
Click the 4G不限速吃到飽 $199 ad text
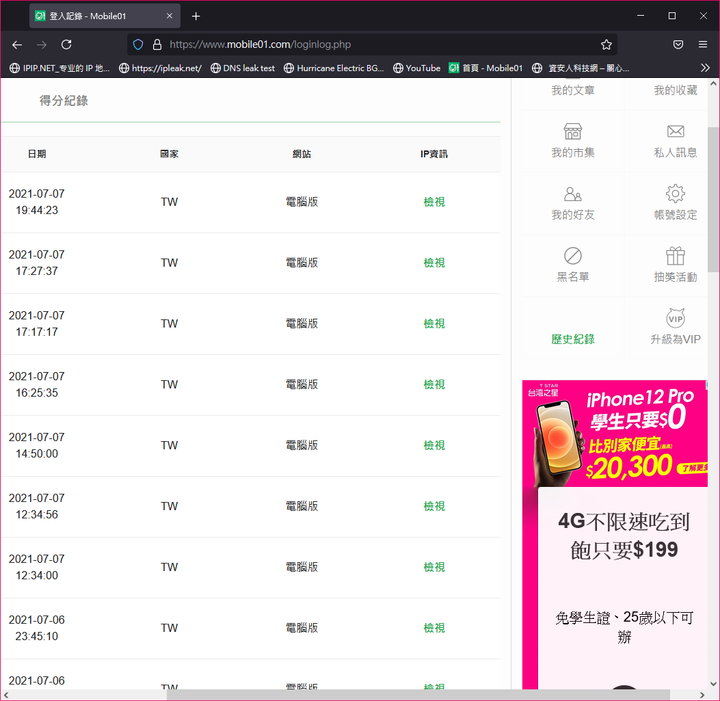coord(624,535)
